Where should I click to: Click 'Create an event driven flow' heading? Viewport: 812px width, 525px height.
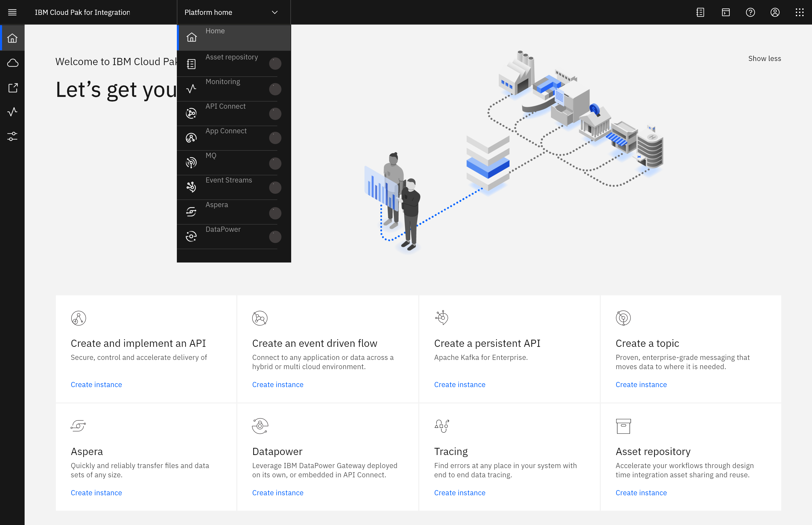(314, 343)
